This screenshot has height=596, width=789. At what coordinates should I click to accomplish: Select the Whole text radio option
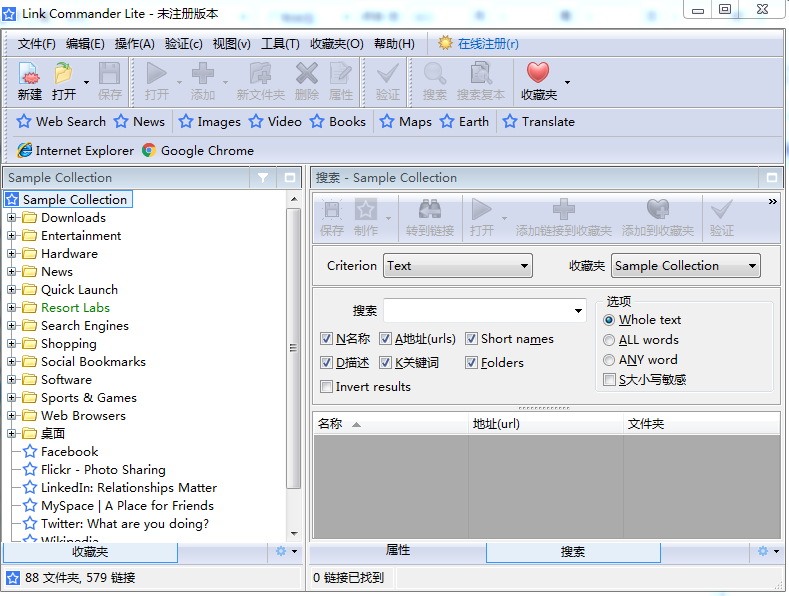(x=609, y=320)
